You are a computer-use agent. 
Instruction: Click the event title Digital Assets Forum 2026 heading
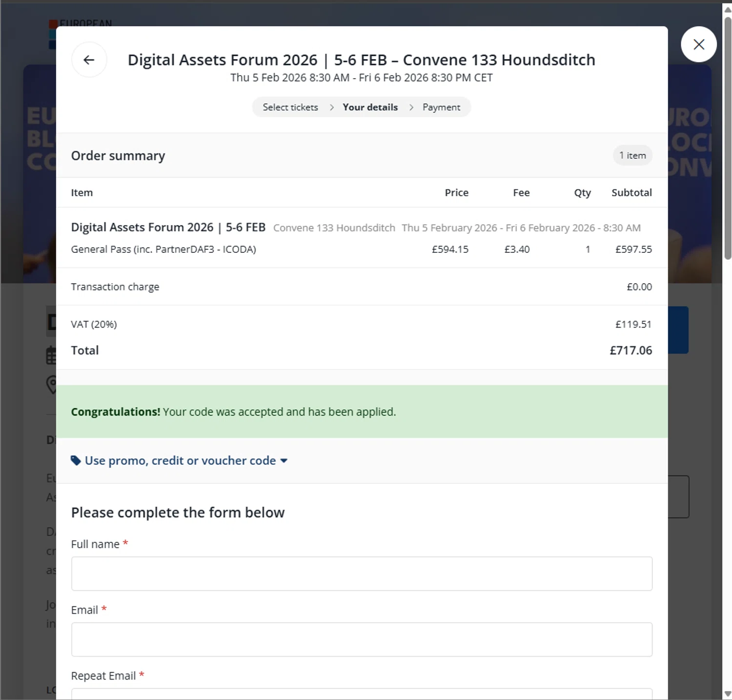361,60
